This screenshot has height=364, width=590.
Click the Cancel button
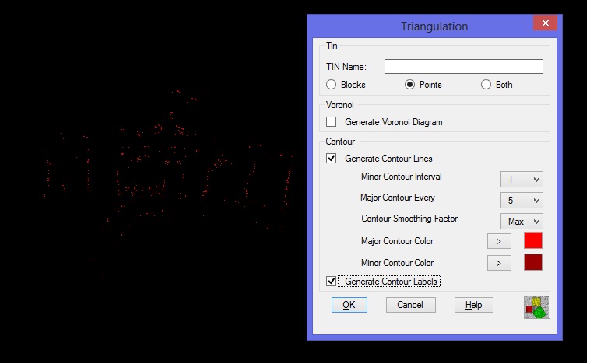(x=410, y=305)
